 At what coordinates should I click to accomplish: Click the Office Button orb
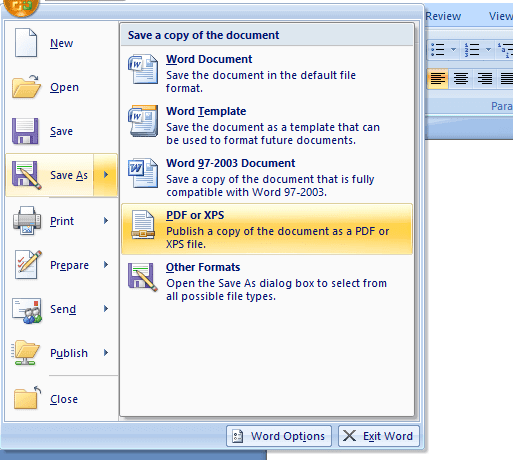21,7
